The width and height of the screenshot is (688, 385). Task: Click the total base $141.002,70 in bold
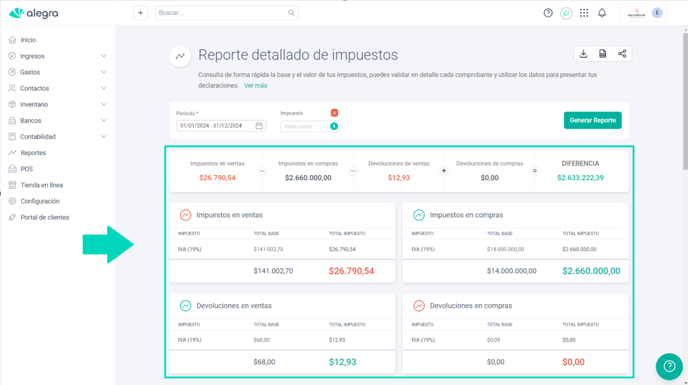click(273, 271)
